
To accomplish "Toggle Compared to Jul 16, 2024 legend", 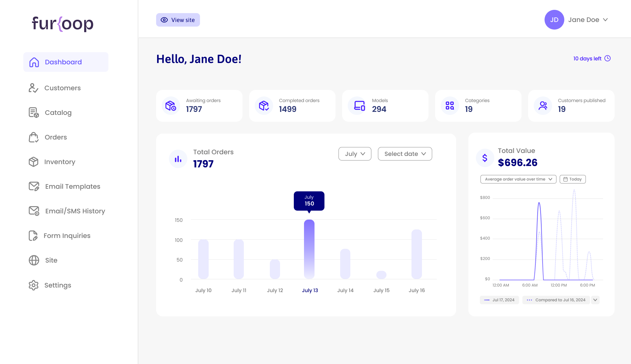I will tap(556, 300).
